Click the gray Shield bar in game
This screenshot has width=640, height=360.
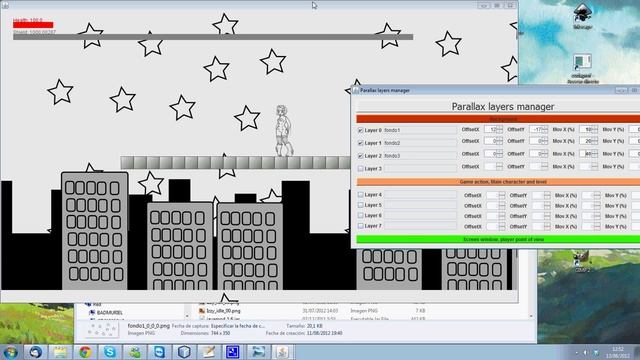(213, 37)
